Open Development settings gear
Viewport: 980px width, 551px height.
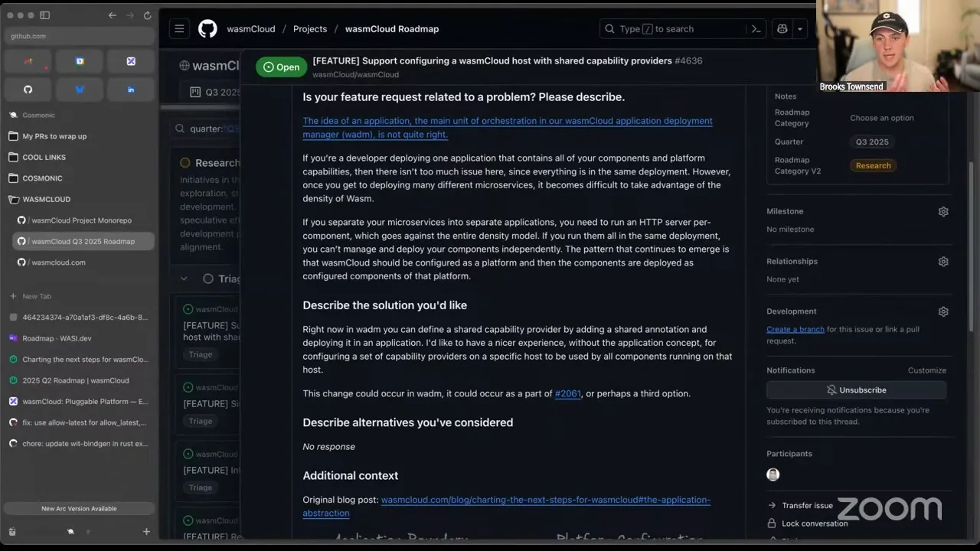click(943, 311)
